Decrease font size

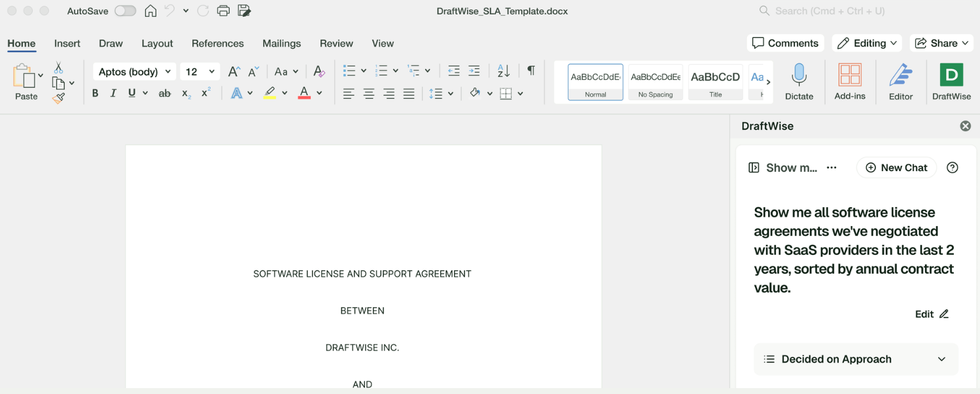(x=254, y=72)
